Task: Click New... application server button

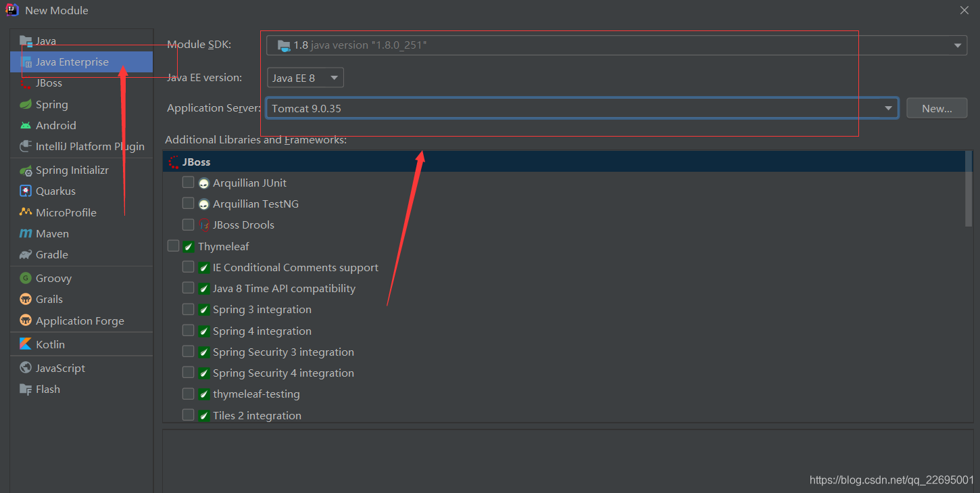Action: pyautogui.click(x=937, y=108)
